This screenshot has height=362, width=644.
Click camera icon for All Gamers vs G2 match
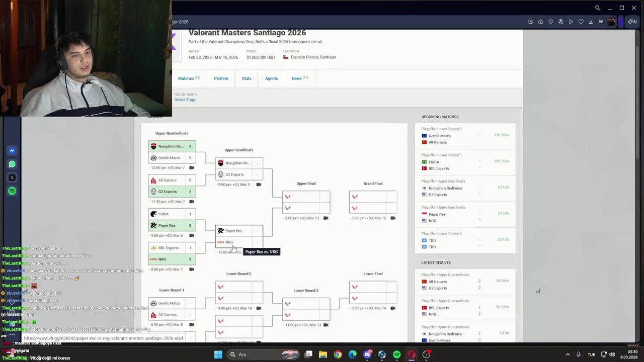click(191, 202)
